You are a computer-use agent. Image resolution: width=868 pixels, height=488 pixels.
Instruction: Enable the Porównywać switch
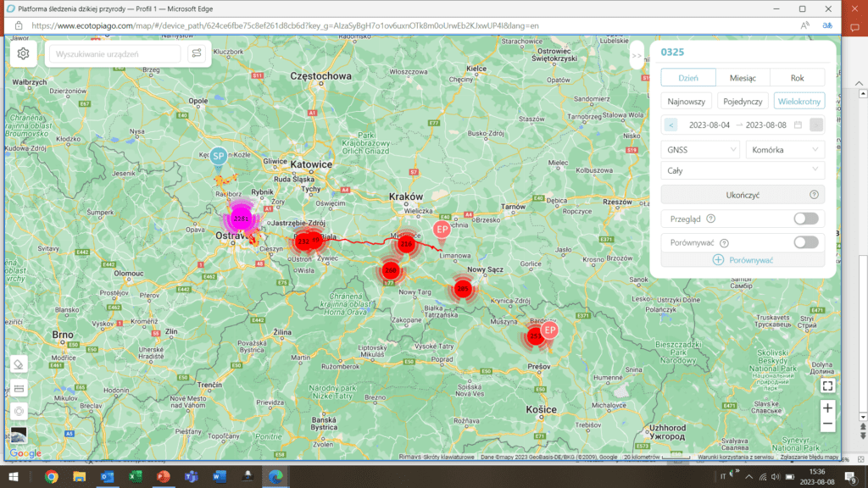[805, 242]
